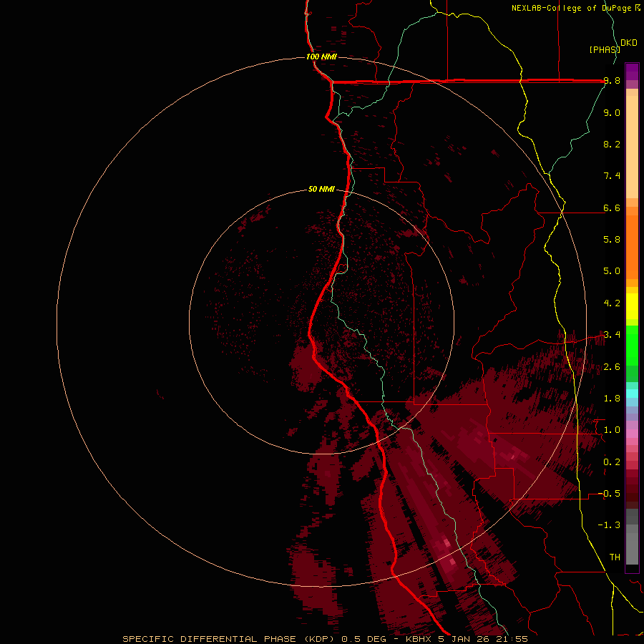Pick the peach segment beside 8.2
This screenshot has height=644, width=644.
(x=632, y=147)
